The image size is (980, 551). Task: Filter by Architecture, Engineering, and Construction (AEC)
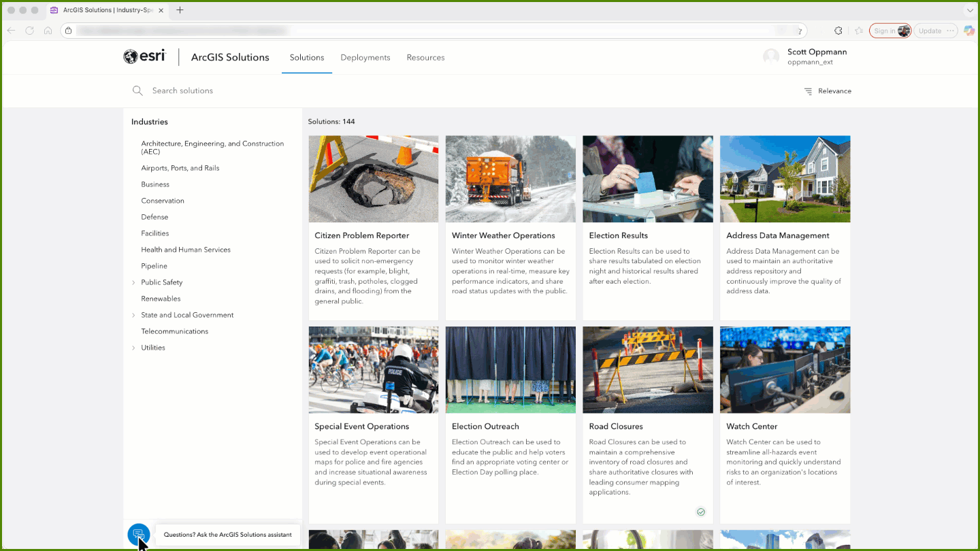coord(212,148)
